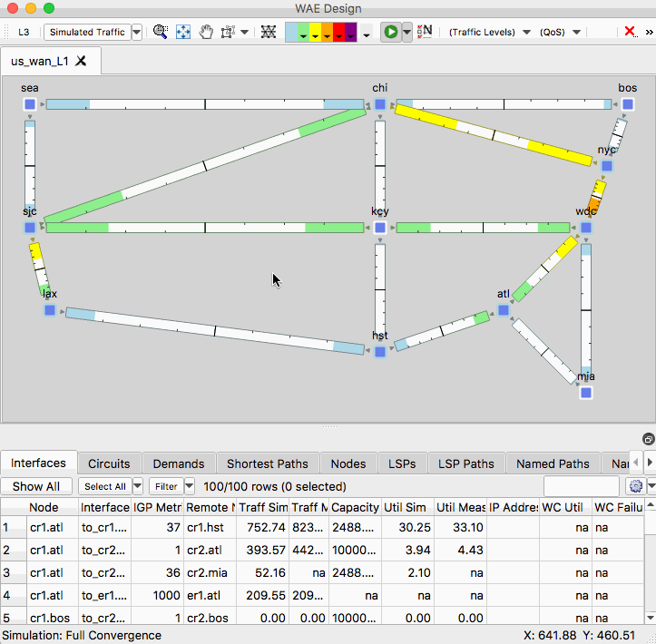
Task: Run simulation with green play button
Action: click(391, 32)
